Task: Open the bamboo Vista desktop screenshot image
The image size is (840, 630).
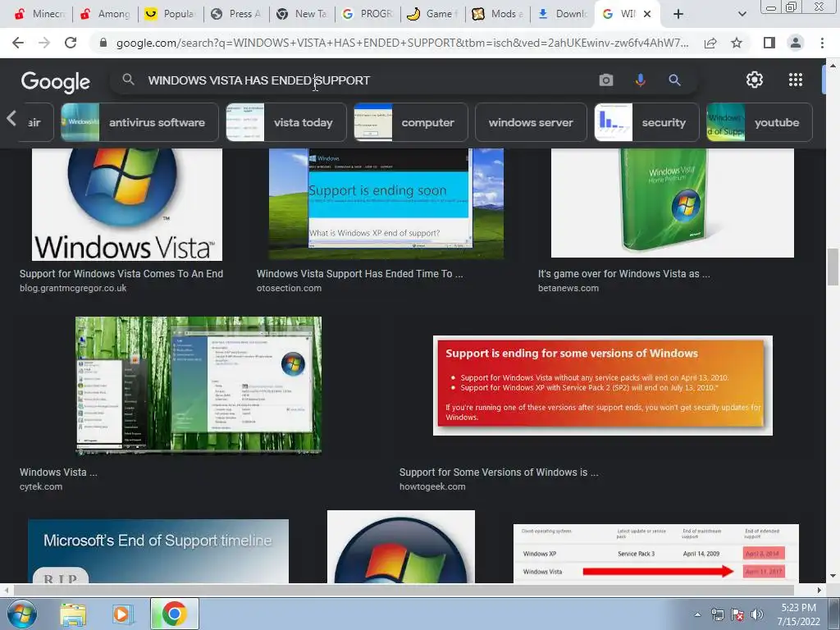Action: pyautogui.click(x=199, y=386)
